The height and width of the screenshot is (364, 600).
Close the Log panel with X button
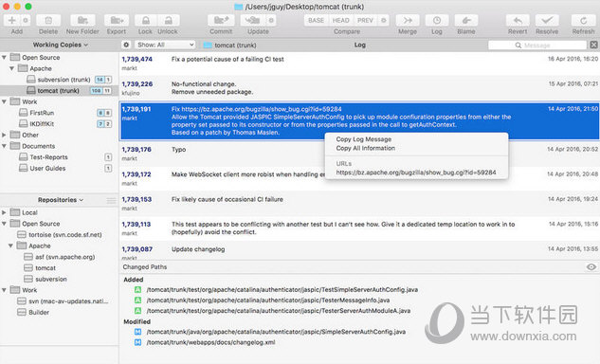pyautogui.click(x=594, y=45)
